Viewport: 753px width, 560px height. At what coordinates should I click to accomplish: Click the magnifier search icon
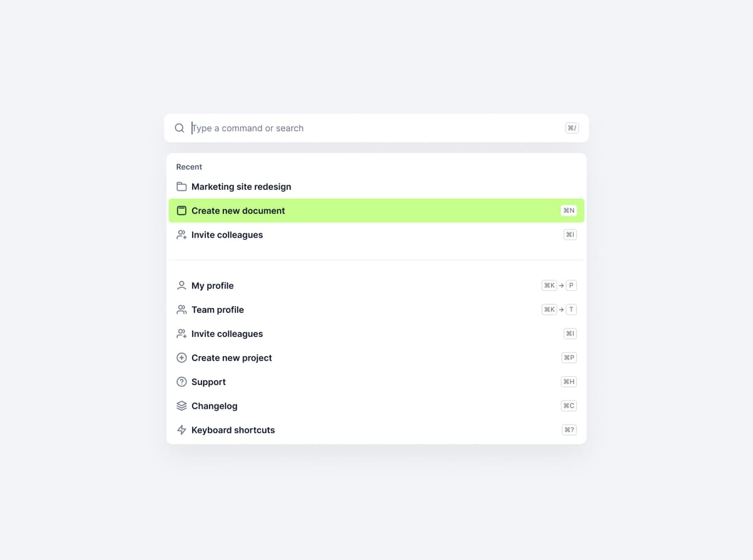179,128
